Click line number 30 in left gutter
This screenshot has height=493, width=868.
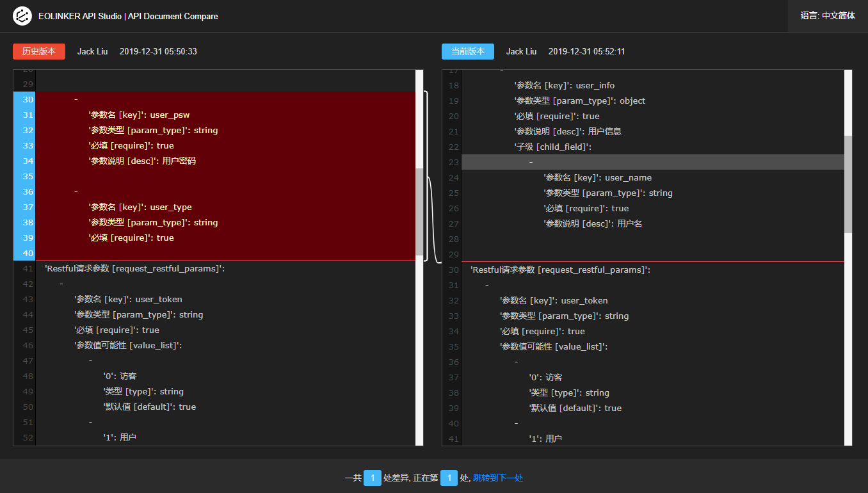28,100
